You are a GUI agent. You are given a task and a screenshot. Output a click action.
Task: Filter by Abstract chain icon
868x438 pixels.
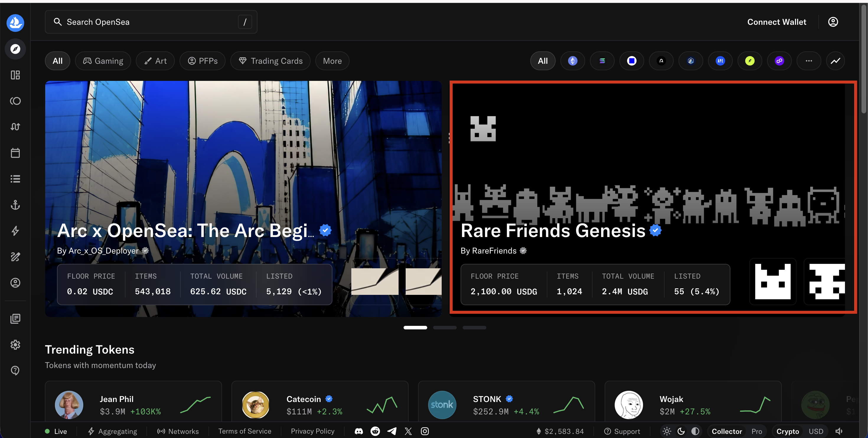[661, 61]
